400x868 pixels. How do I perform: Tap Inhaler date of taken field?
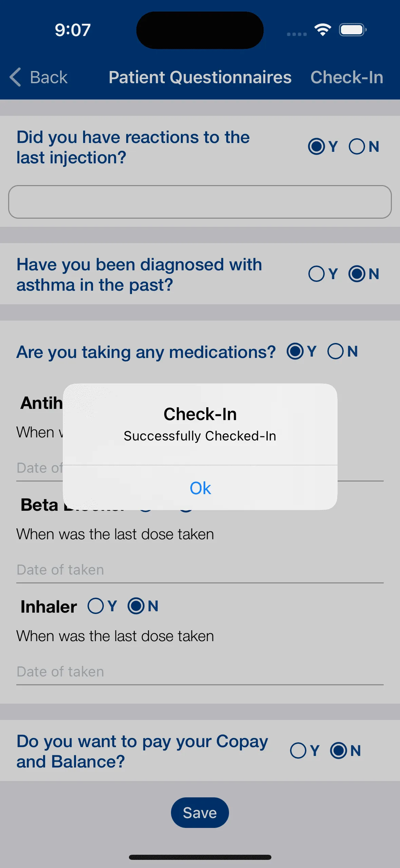tap(200, 672)
